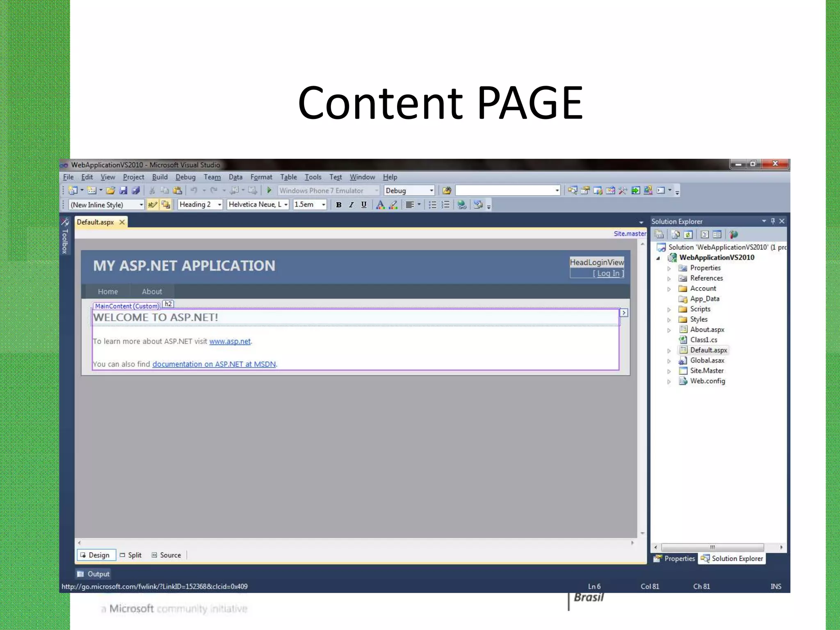Toggle the numbered ordered list
The height and width of the screenshot is (630, 840).
[x=445, y=205]
